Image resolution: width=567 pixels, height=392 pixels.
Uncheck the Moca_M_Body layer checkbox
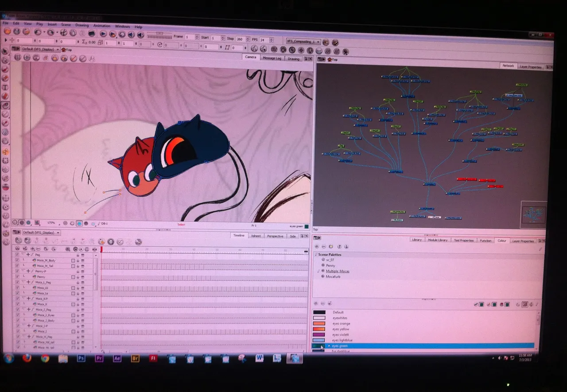pos(17,260)
